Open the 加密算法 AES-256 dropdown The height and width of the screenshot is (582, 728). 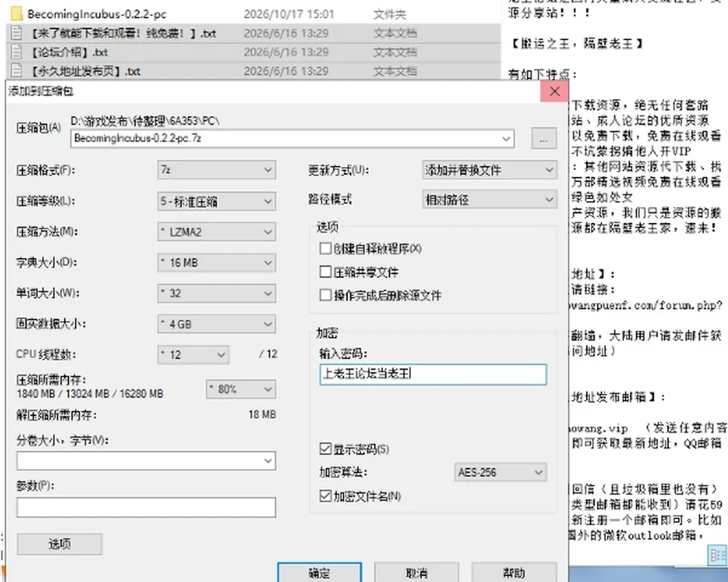pos(500,473)
